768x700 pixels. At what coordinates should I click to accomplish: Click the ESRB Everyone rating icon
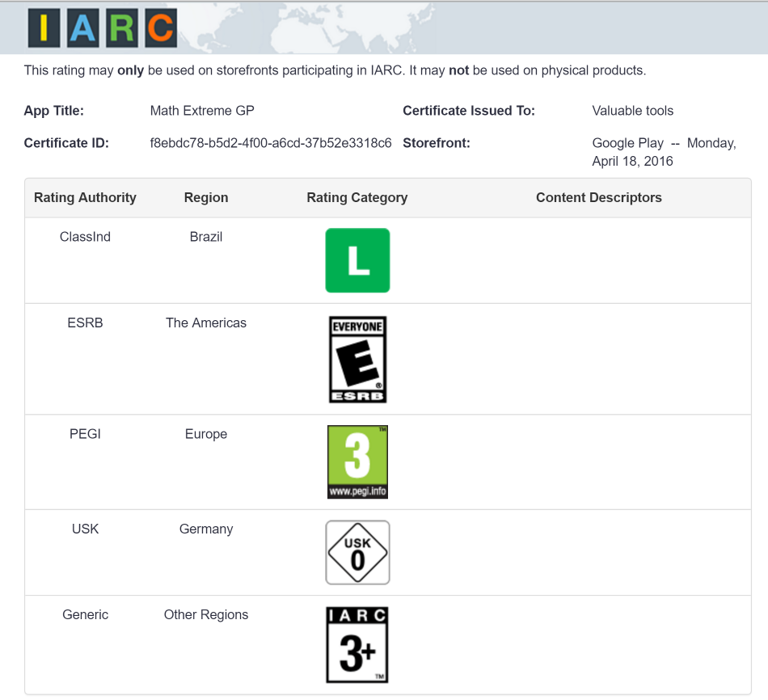pyautogui.click(x=357, y=360)
